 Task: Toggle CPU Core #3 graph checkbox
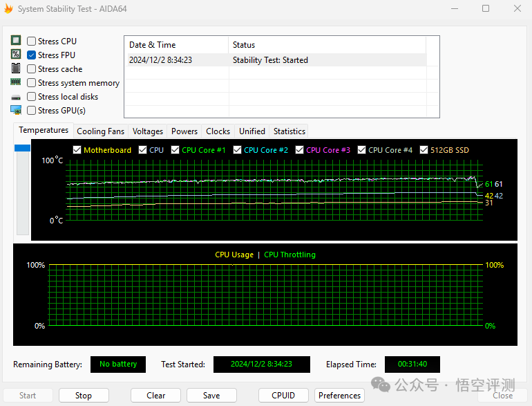(299, 150)
